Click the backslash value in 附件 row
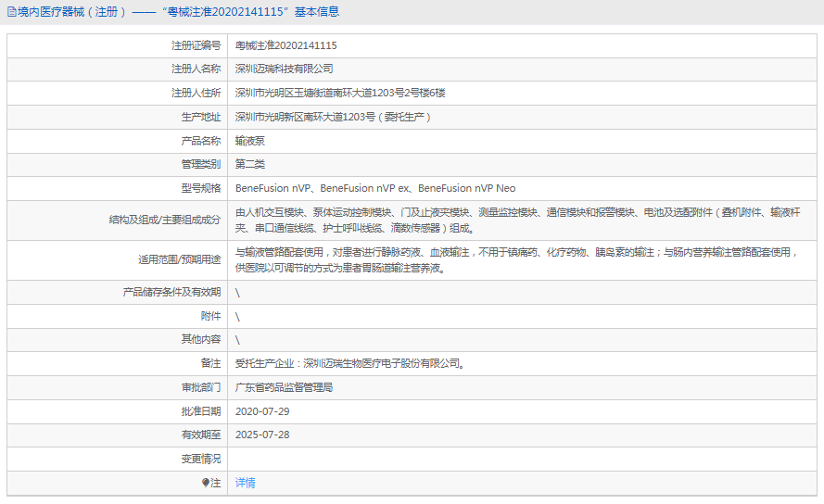 click(x=237, y=316)
